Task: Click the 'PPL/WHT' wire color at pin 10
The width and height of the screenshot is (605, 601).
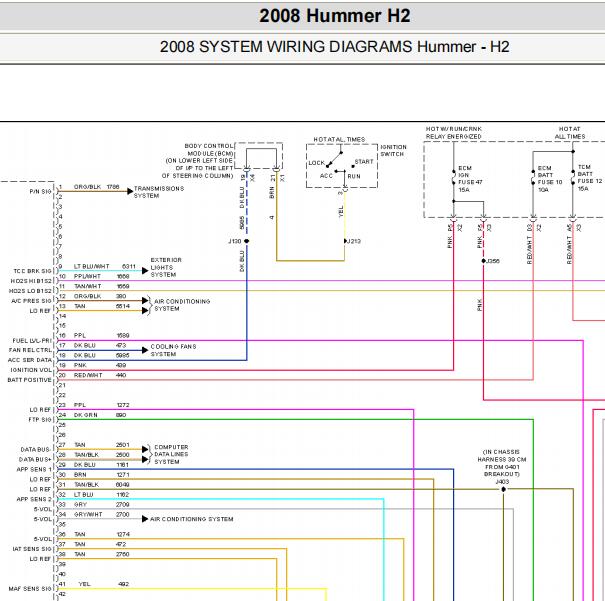Action: [87, 277]
